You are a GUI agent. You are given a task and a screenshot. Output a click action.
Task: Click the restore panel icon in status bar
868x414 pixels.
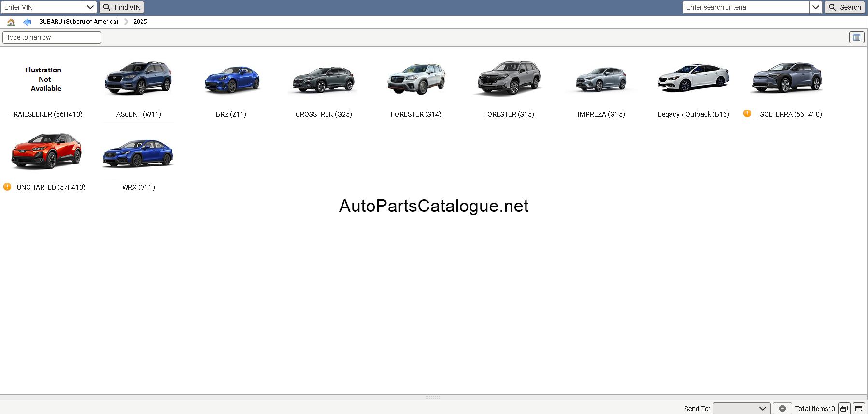point(844,408)
